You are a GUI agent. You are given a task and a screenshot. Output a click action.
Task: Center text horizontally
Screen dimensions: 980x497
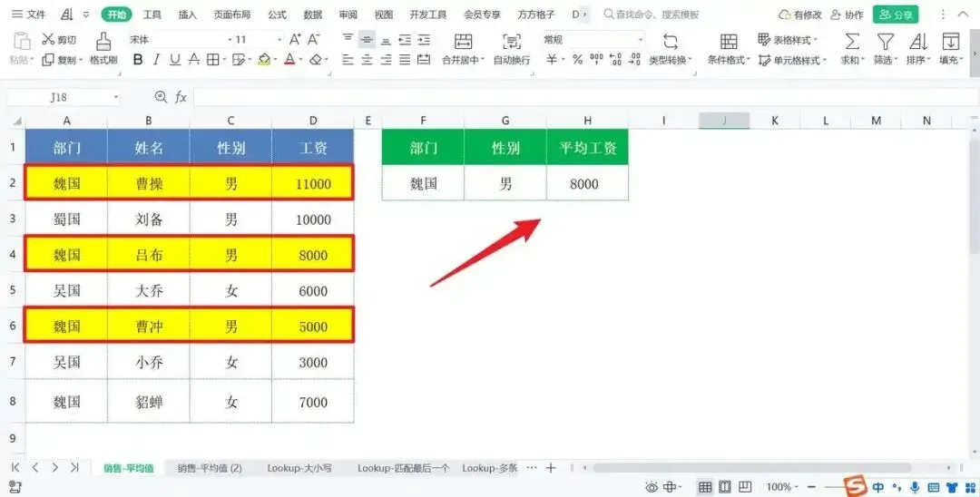click(x=367, y=59)
